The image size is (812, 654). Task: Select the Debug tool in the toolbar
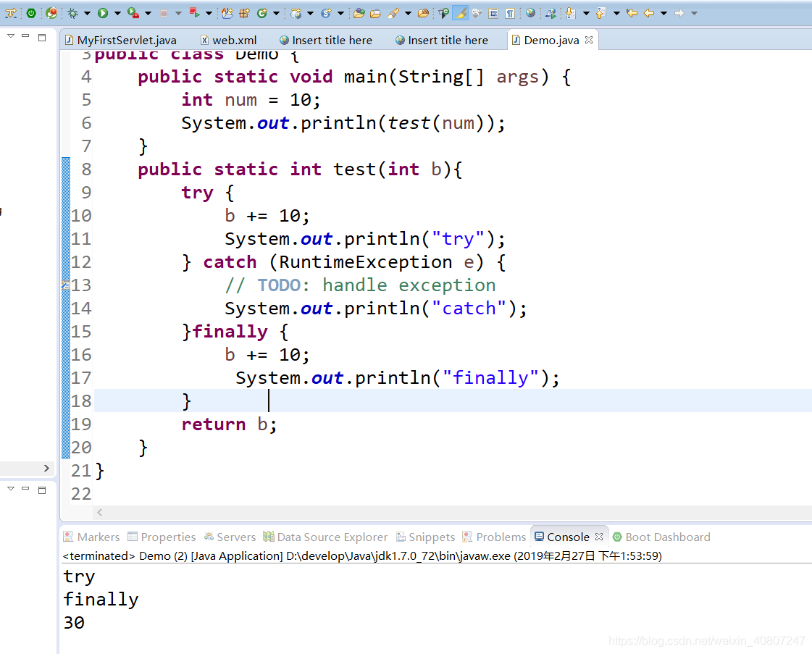(x=72, y=12)
